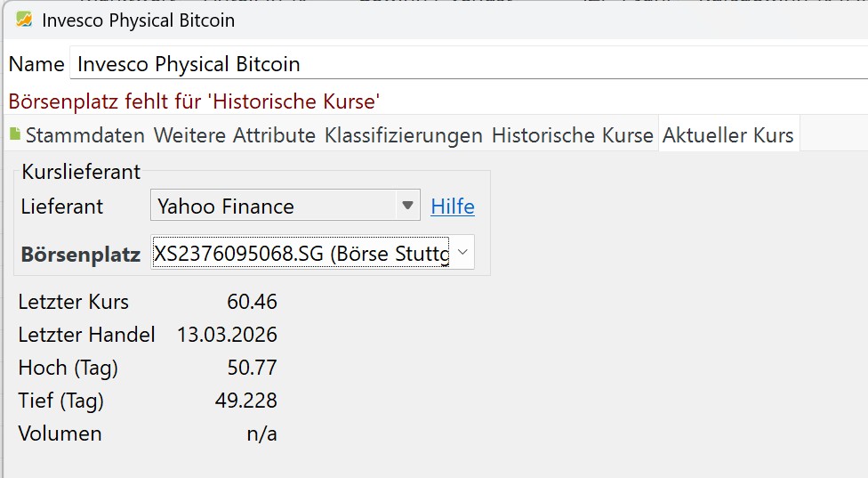Click the Tief (Tag) value 49.228

[245, 401]
